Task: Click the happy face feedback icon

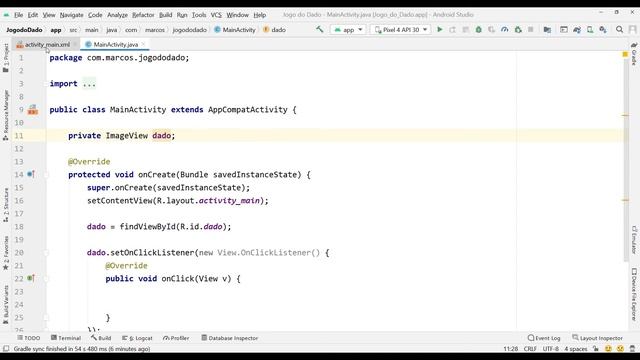Action: click(608, 349)
